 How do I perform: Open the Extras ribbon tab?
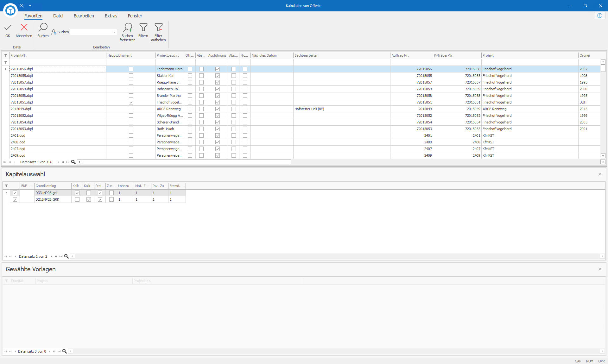tap(111, 16)
